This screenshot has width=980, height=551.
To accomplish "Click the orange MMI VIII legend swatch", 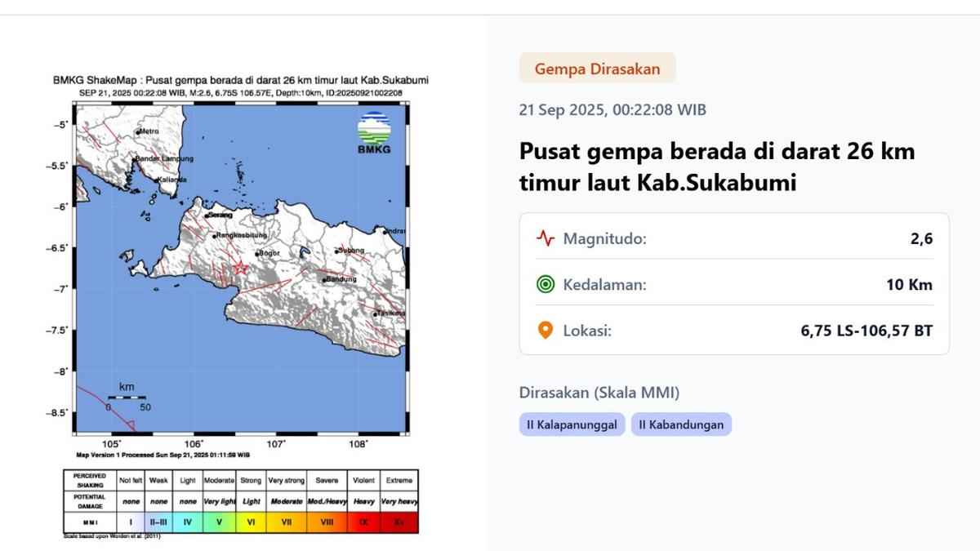I will pos(327,522).
